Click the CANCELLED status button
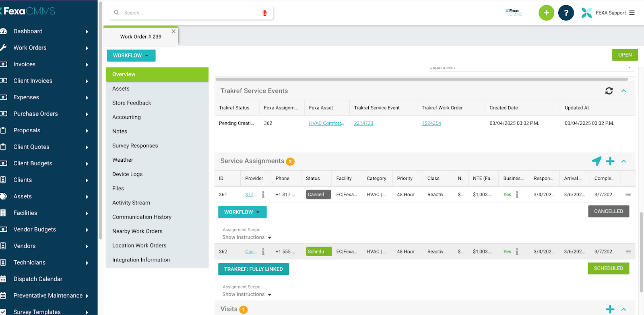The height and width of the screenshot is (315, 644). click(609, 211)
